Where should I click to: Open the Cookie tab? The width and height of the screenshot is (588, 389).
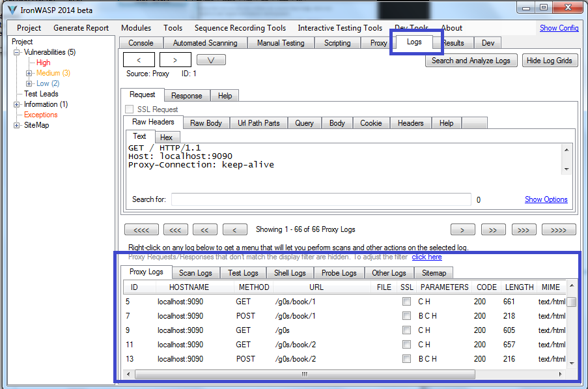371,123
